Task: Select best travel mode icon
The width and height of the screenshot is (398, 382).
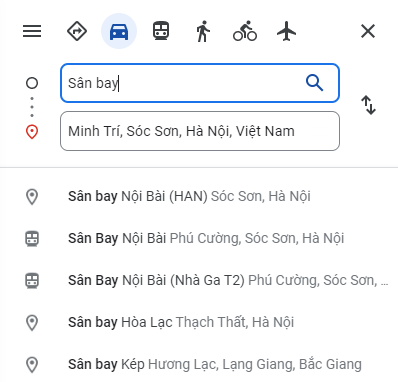Action: [x=77, y=31]
